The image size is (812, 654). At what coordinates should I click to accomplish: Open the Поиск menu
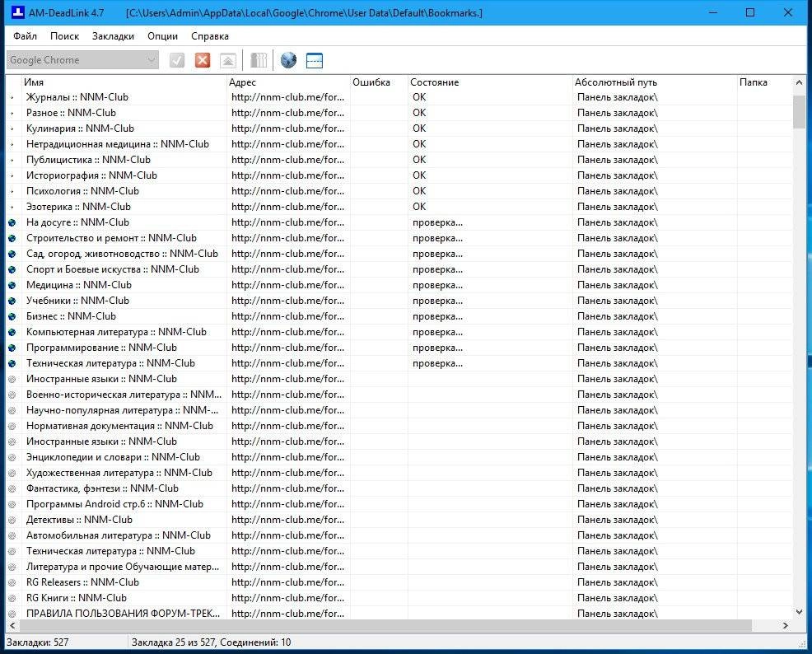click(x=65, y=36)
